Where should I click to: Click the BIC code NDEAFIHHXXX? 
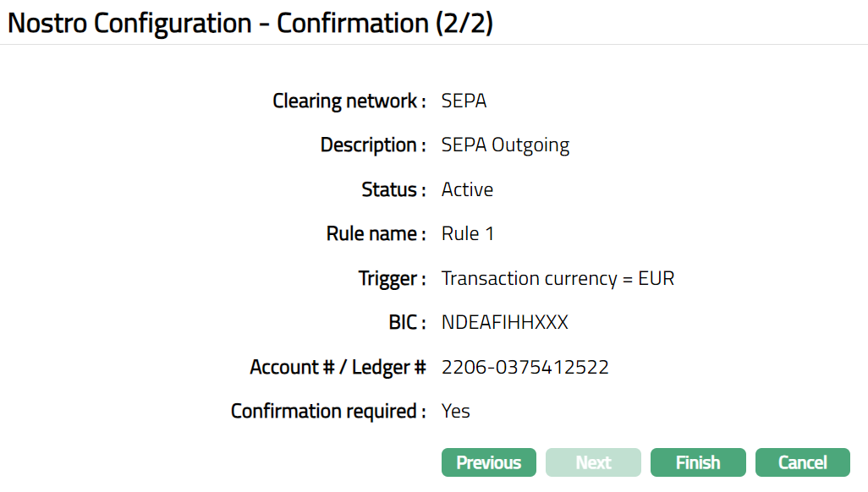504,323
